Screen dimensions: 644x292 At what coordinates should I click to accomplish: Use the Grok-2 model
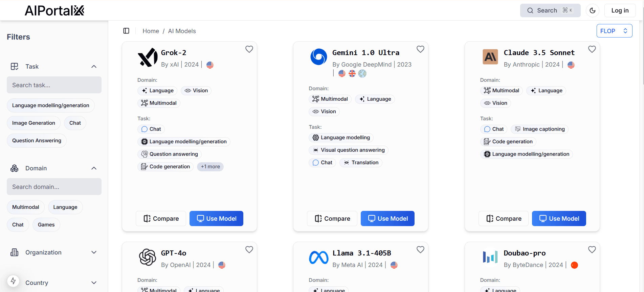click(216, 219)
